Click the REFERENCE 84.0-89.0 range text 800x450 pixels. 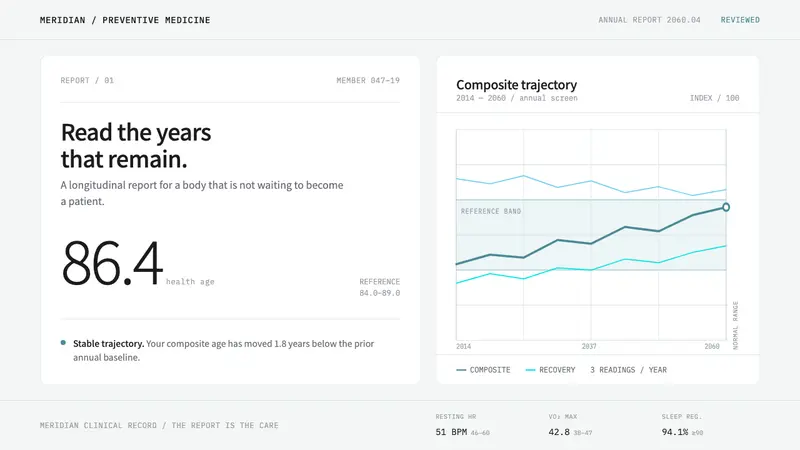coord(380,287)
